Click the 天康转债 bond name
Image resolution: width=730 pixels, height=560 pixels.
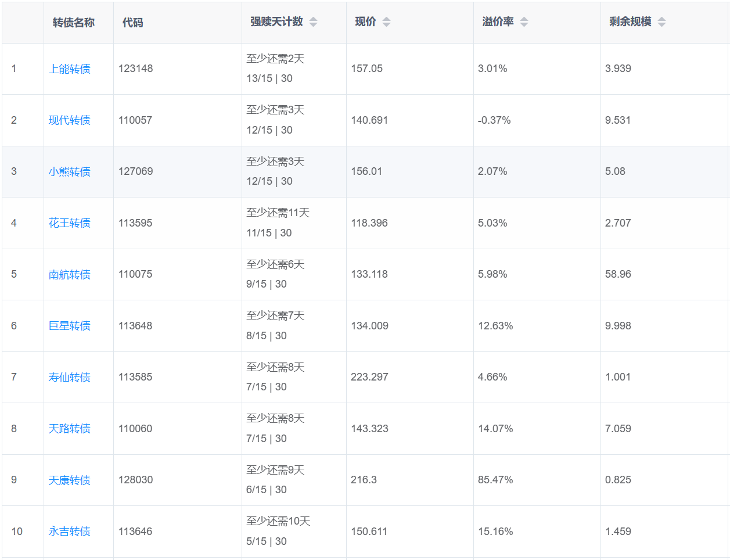[x=70, y=480]
